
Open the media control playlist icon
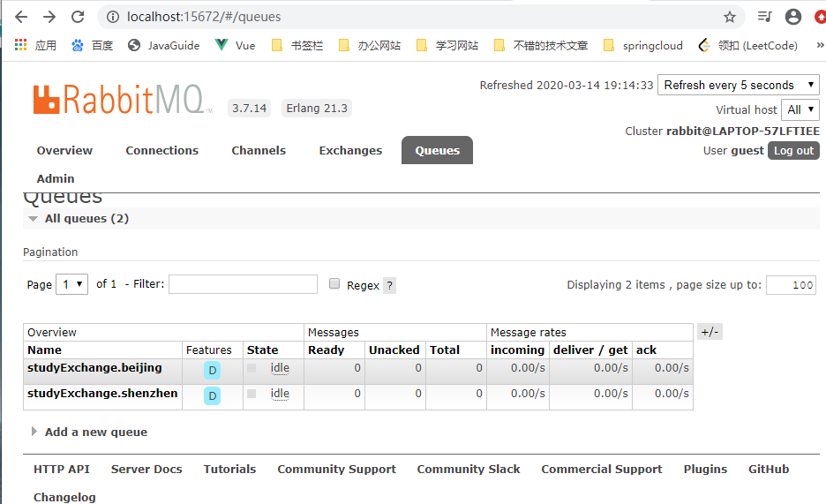click(764, 17)
